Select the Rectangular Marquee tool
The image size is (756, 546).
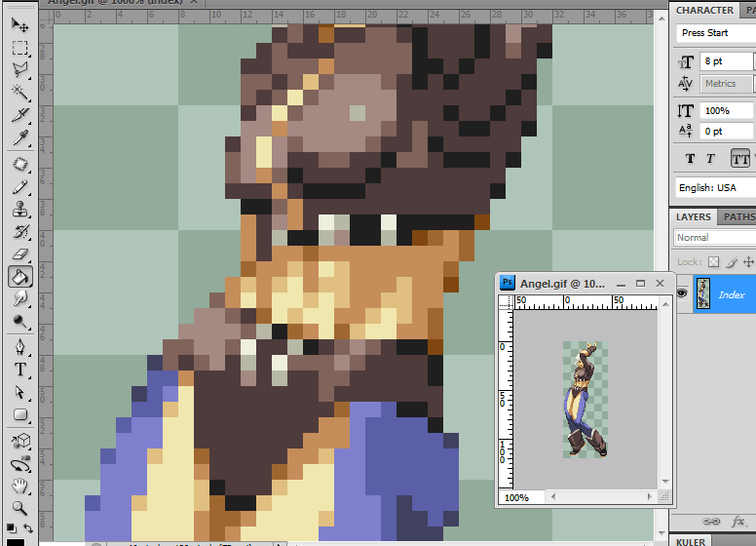[x=19, y=48]
